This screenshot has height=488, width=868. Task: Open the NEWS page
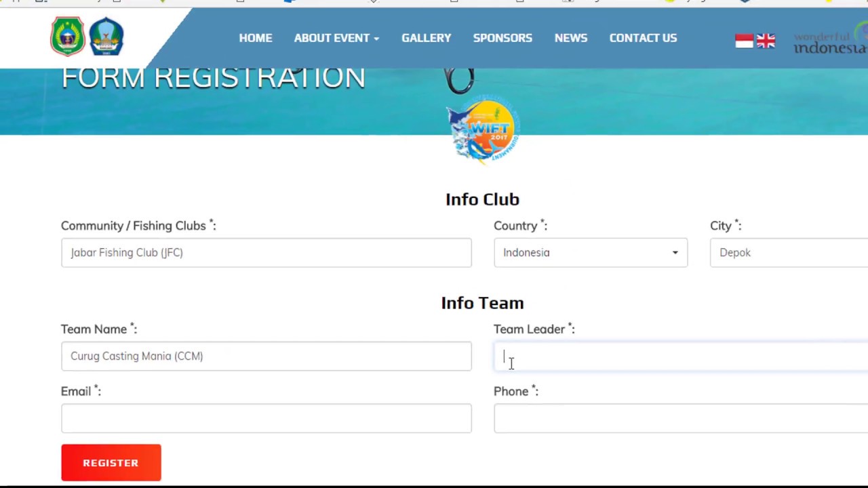[571, 38]
